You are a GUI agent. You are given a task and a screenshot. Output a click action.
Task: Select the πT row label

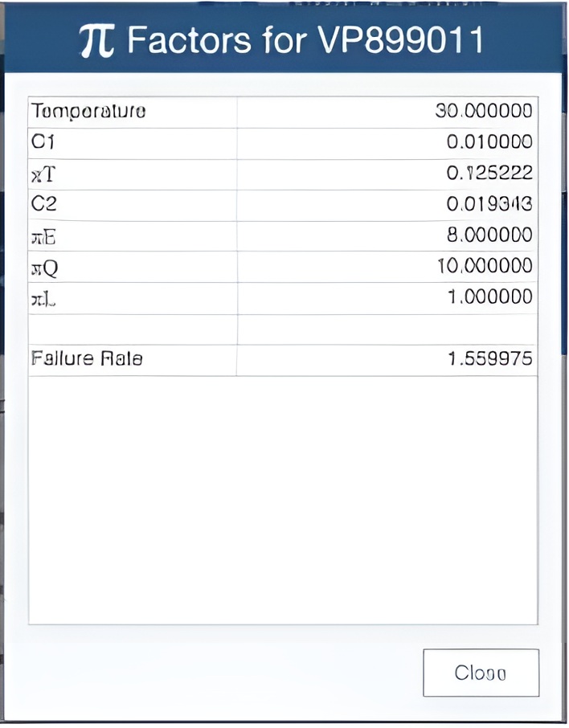(x=43, y=174)
